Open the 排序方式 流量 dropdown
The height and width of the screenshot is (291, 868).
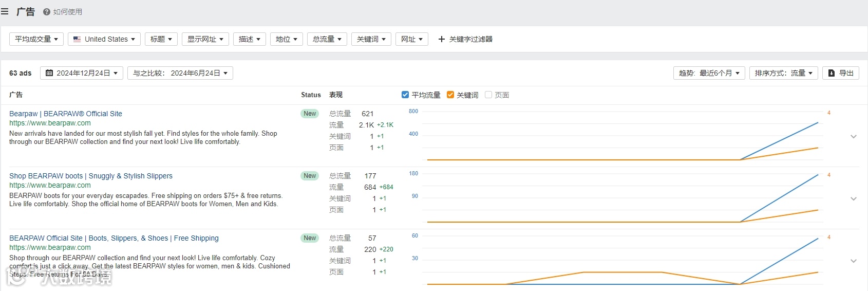tap(784, 73)
